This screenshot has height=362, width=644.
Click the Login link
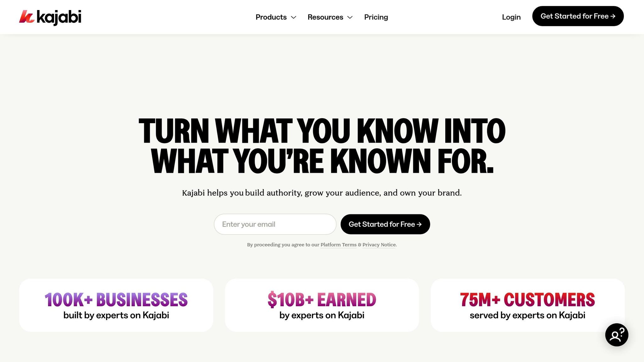511,17
